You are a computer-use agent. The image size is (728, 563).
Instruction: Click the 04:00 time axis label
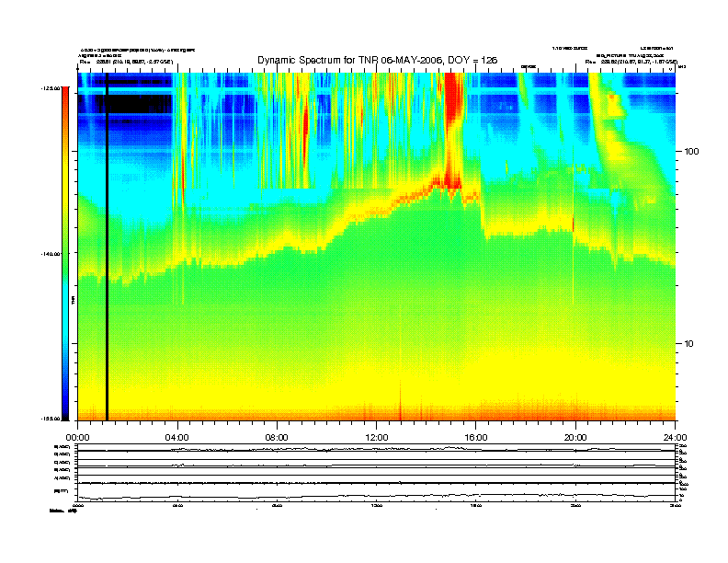tap(176, 438)
